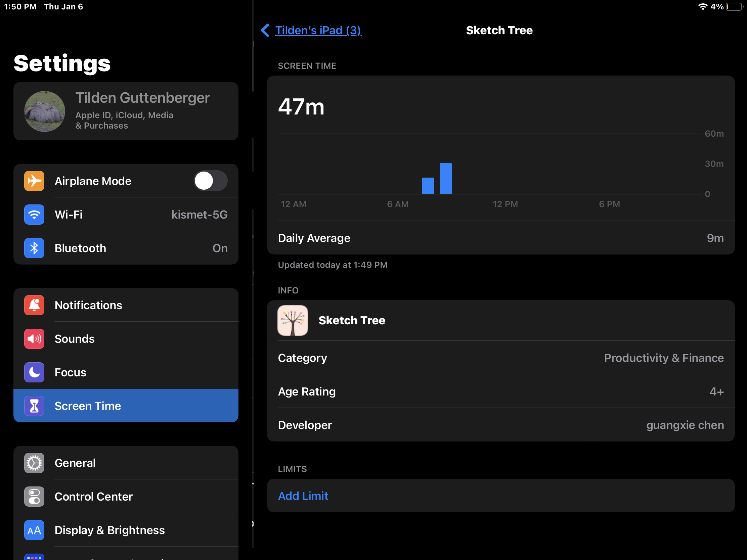Tap the 1:50 PM clock in status bar
Image resolution: width=747 pixels, height=560 pixels.
pos(20,7)
